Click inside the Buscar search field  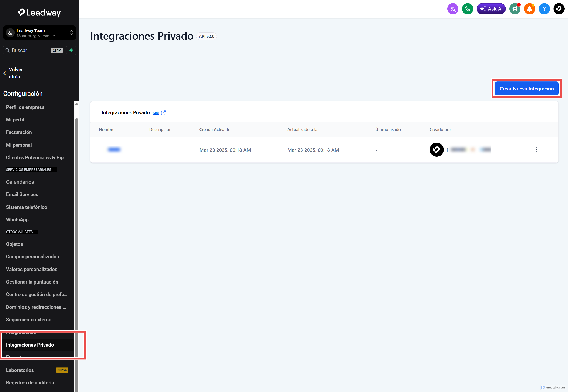coord(30,50)
